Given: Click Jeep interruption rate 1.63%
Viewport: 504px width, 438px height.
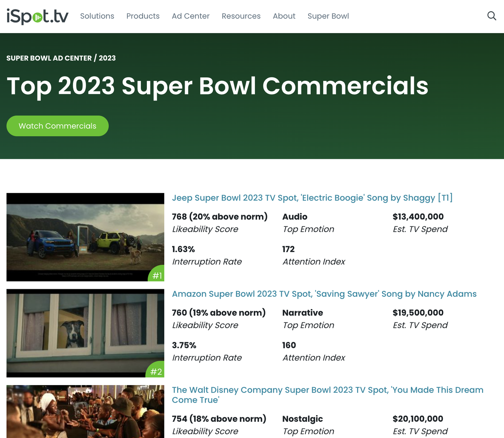Looking at the screenshot, I should point(183,249).
